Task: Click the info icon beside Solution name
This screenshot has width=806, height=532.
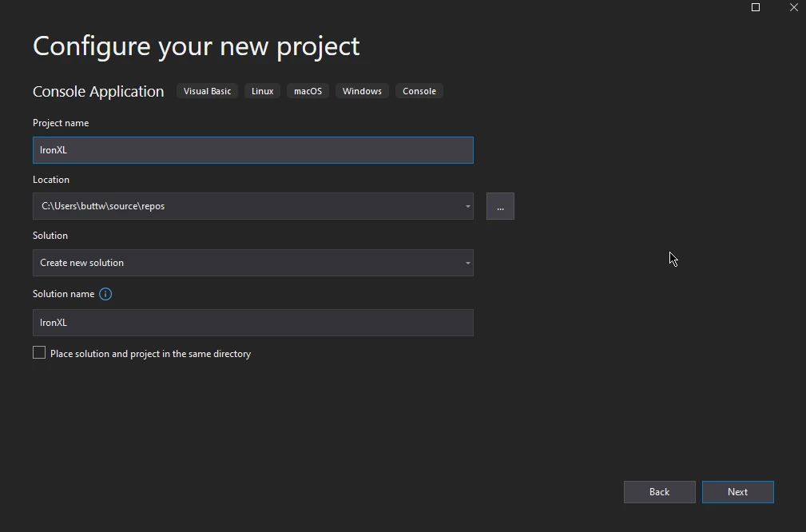Action: tap(105, 294)
